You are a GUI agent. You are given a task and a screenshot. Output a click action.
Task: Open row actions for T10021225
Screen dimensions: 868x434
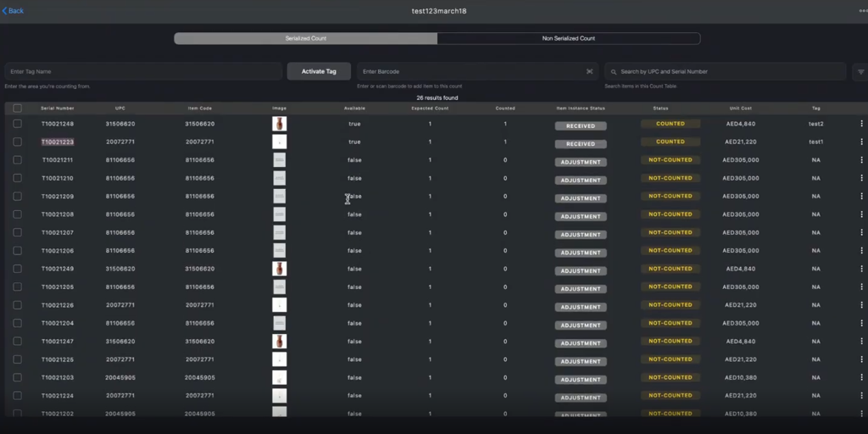coord(861,359)
